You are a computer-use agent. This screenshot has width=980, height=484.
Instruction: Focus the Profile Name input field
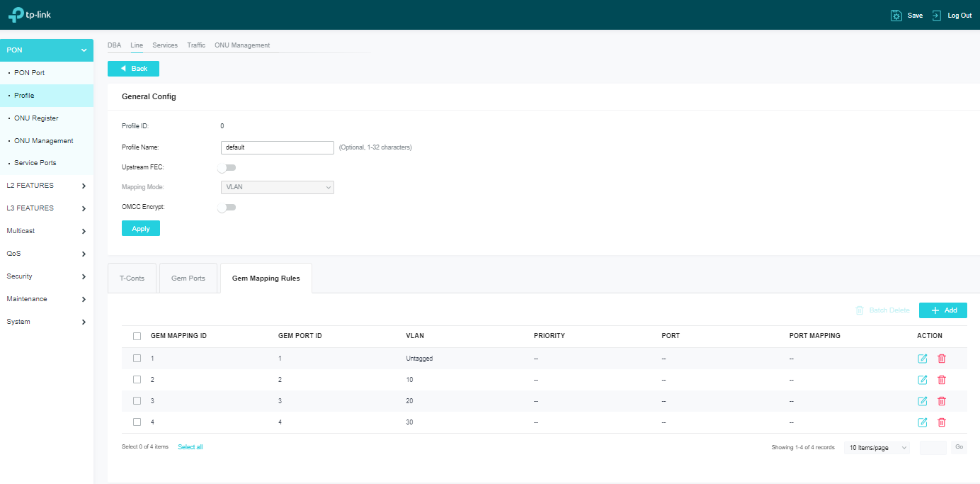click(x=278, y=147)
